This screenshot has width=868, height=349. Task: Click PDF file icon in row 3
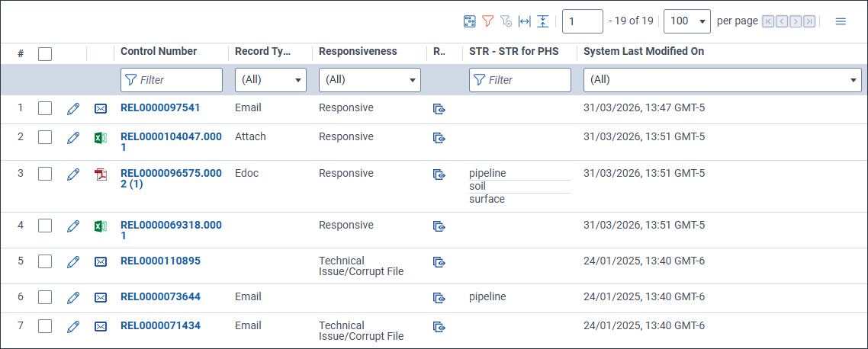pyautogui.click(x=100, y=174)
